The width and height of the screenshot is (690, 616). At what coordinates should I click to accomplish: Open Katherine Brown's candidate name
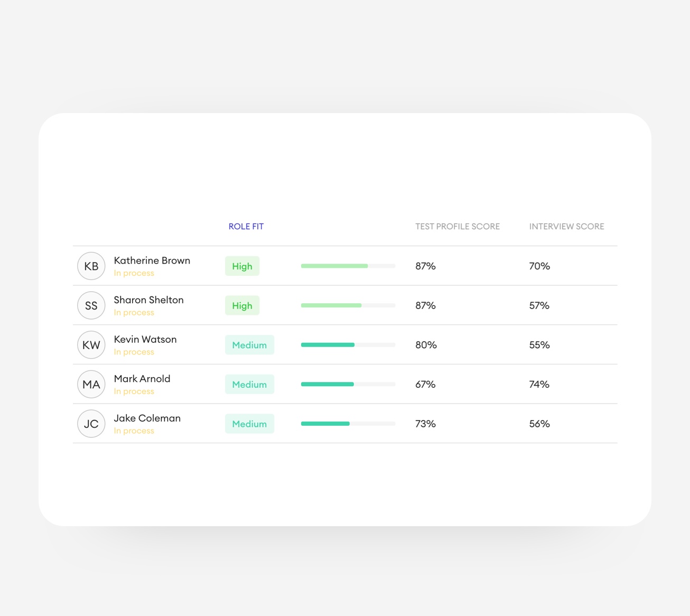(x=152, y=260)
